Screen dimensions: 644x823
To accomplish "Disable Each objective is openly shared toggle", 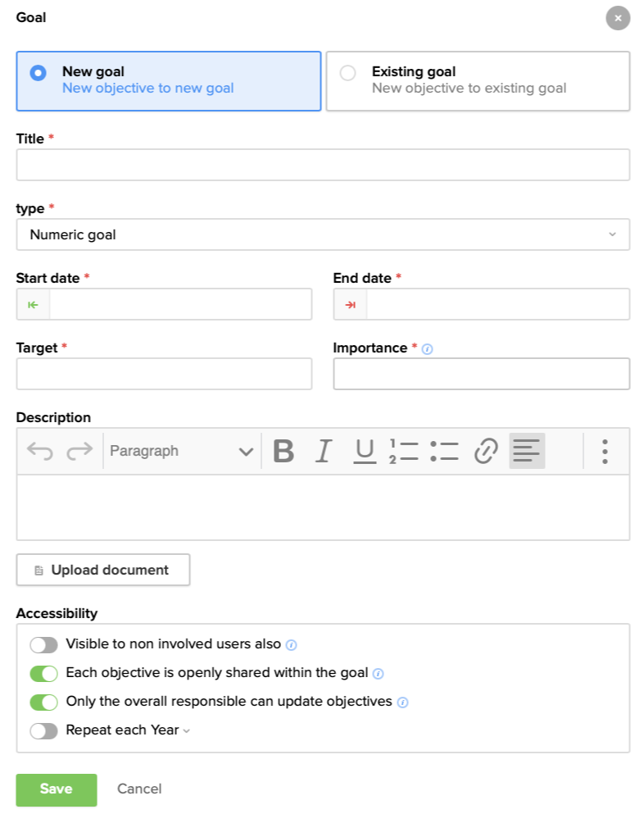I will (x=43, y=674).
